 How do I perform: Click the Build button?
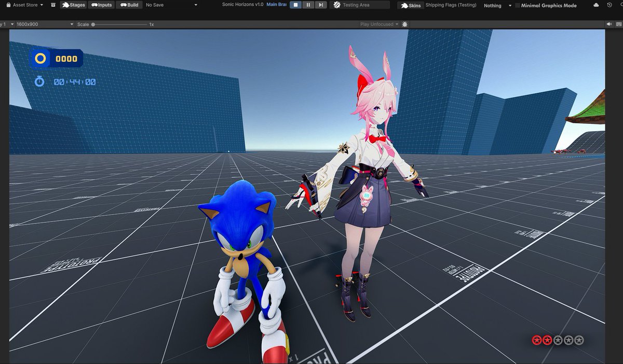pos(129,5)
